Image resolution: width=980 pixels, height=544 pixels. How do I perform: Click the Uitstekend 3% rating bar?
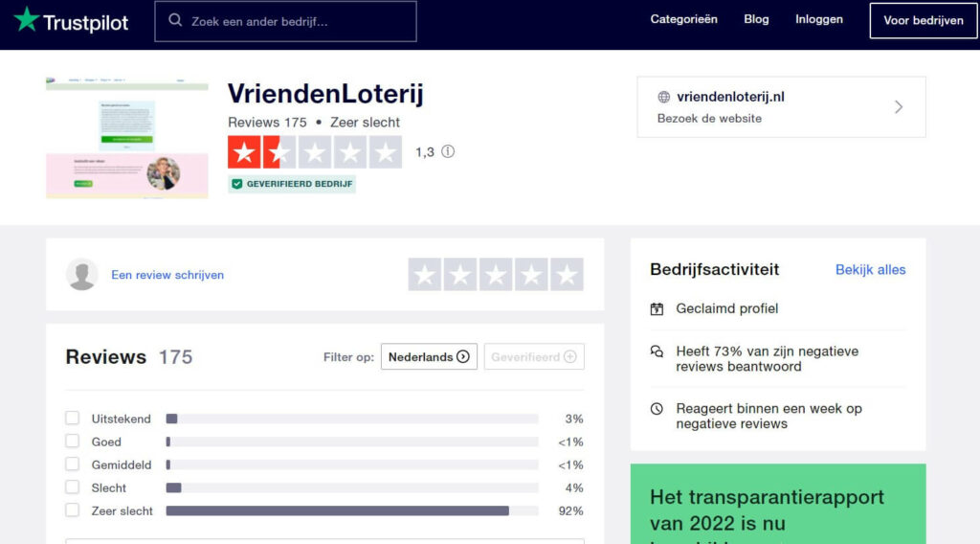pyautogui.click(x=352, y=419)
